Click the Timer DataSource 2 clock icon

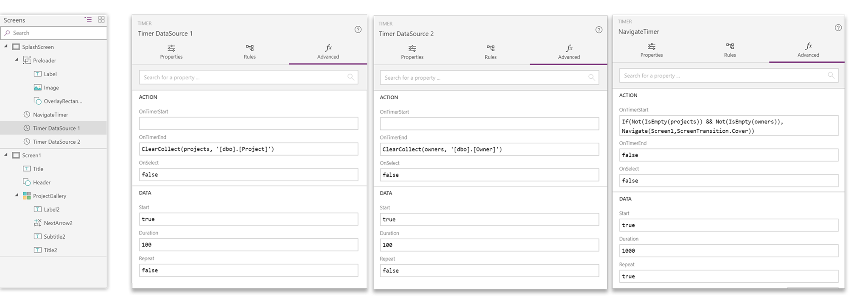point(27,142)
